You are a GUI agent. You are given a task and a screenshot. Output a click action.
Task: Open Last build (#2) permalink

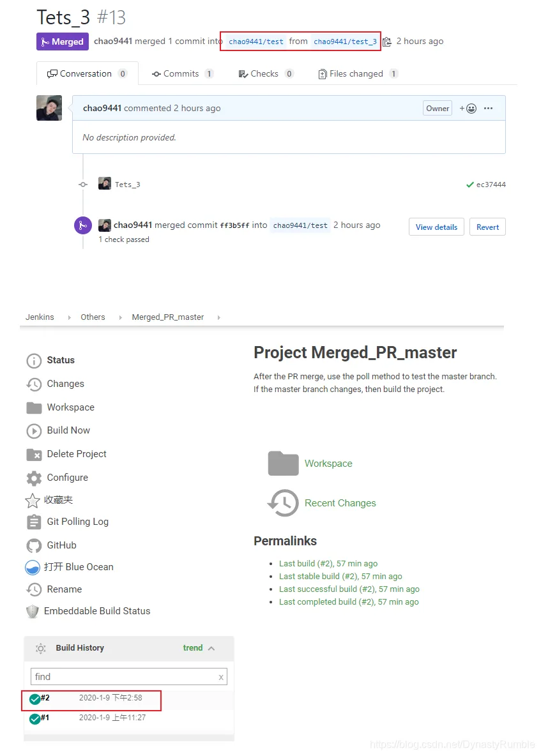coord(328,564)
